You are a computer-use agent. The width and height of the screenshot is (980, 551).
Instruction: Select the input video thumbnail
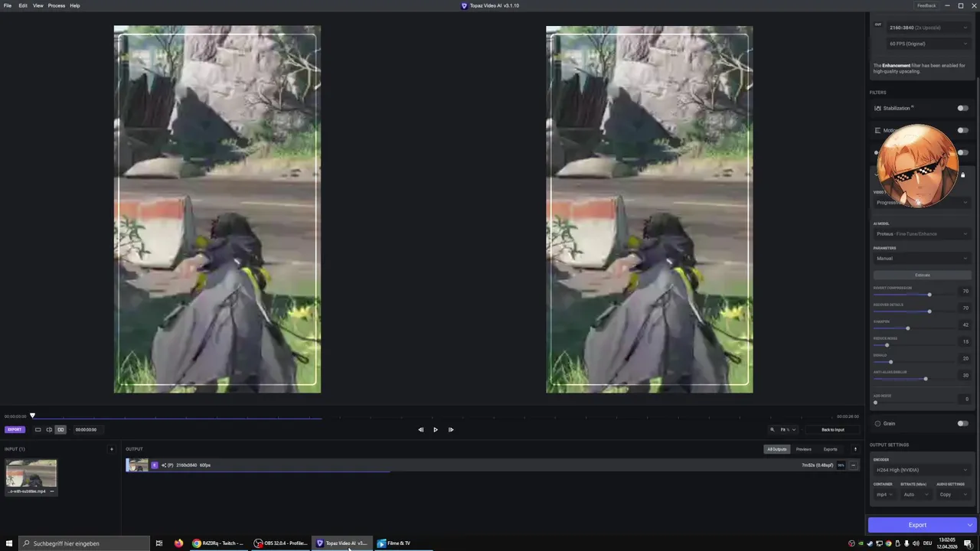[31, 473]
